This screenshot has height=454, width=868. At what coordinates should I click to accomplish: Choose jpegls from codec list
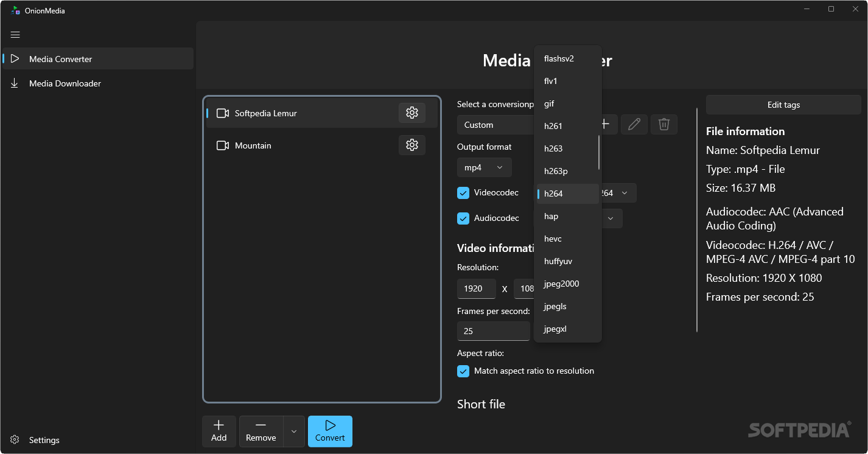point(568,306)
